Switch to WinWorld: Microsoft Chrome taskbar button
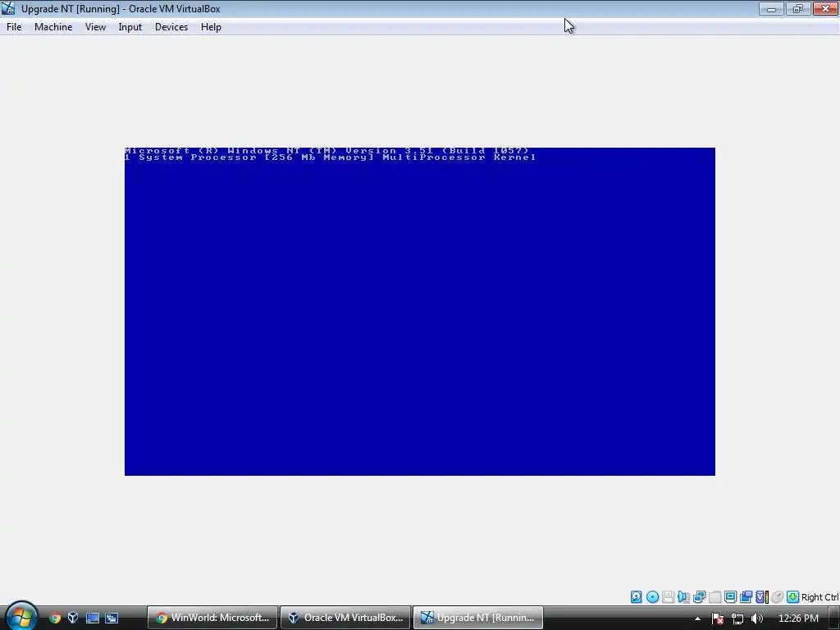840x630 pixels. point(212,618)
